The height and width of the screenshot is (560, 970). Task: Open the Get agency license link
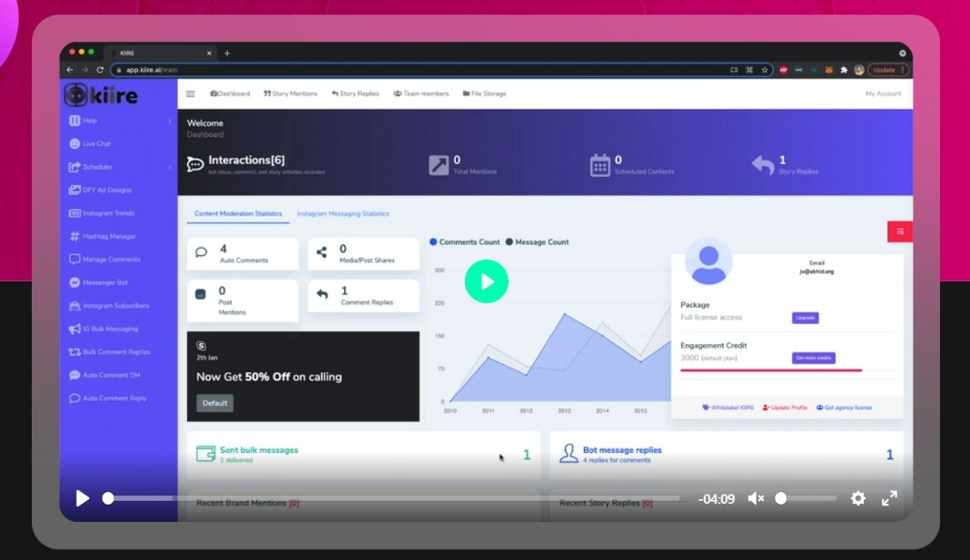[x=845, y=408]
